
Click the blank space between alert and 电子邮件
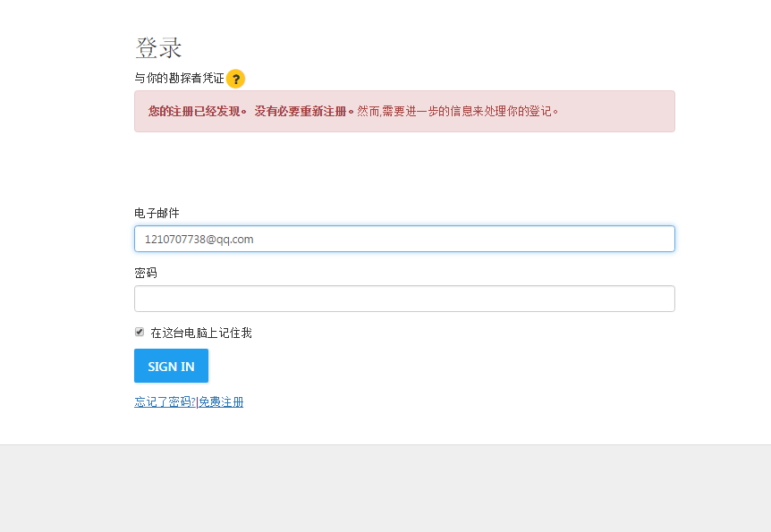404,170
